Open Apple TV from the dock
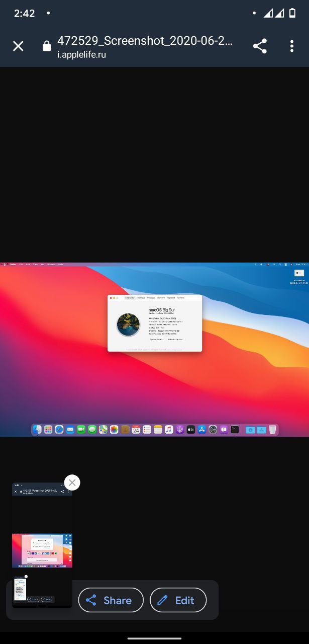 (191, 430)
